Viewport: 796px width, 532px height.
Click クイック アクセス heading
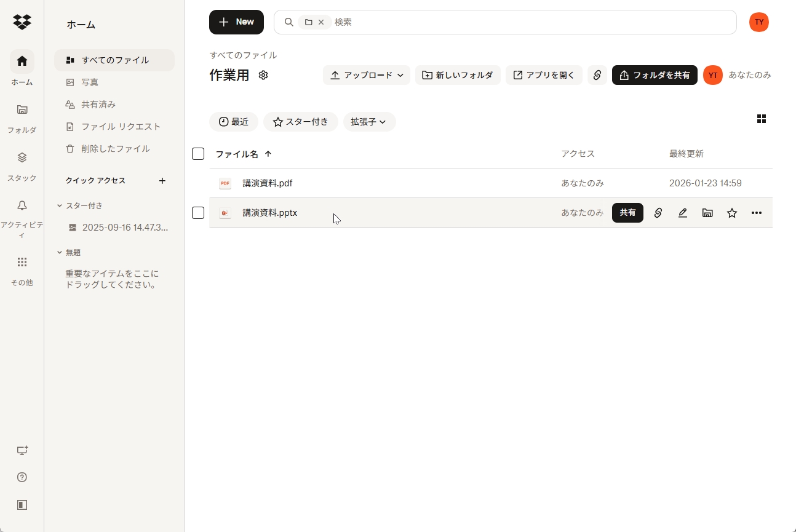coord(95,181)
